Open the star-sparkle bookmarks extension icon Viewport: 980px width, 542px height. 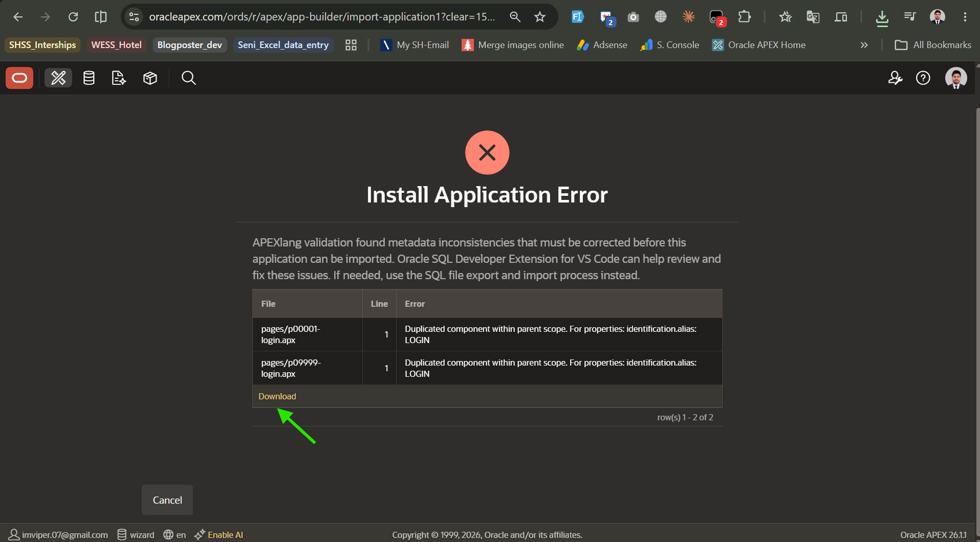click(786, 17)
